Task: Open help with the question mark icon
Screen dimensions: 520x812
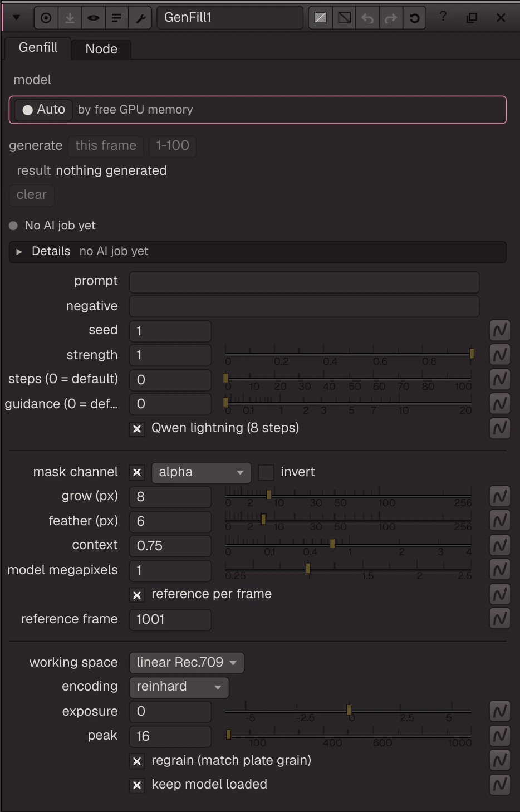Action: (443, 17)
